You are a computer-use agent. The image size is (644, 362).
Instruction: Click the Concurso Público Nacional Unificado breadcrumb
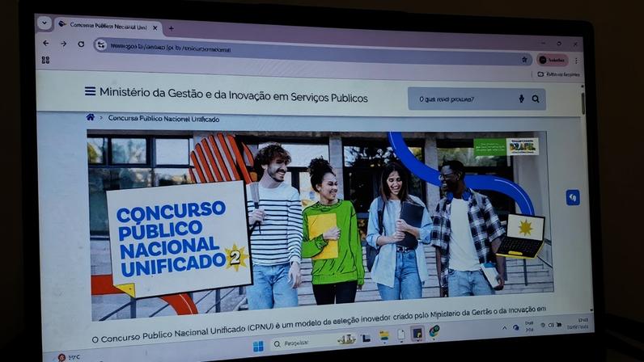point(163,119)
